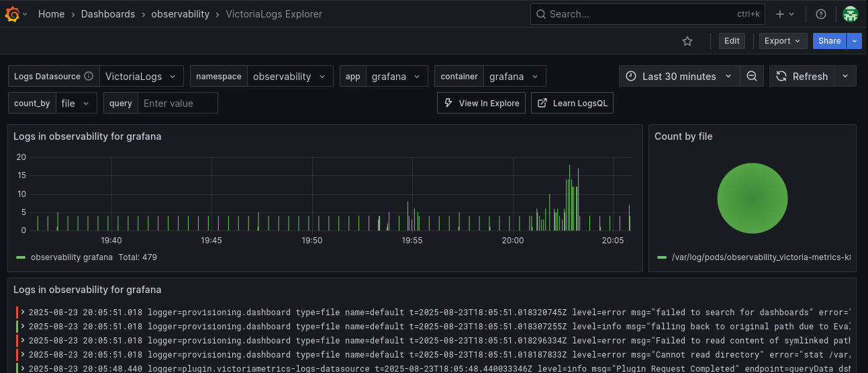Click the Home breadcrumb
The width and height of the screenshot is (868, 373).
click(x=51, y=13)
